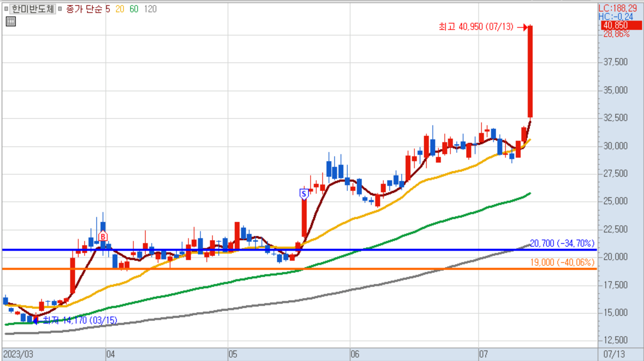Select the blue 20,700 (-34,70%) line label
The image size is (644, 361).
click(563, 243)
